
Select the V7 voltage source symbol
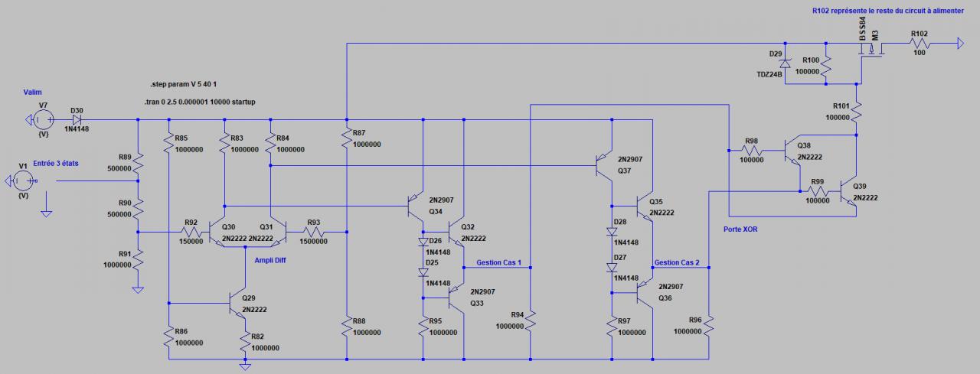tap(44, 119)
